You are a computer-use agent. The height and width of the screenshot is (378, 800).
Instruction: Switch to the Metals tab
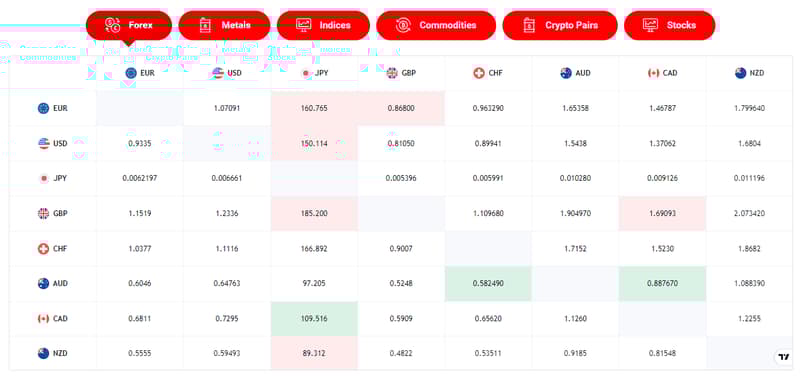click(x=224, y=25)
